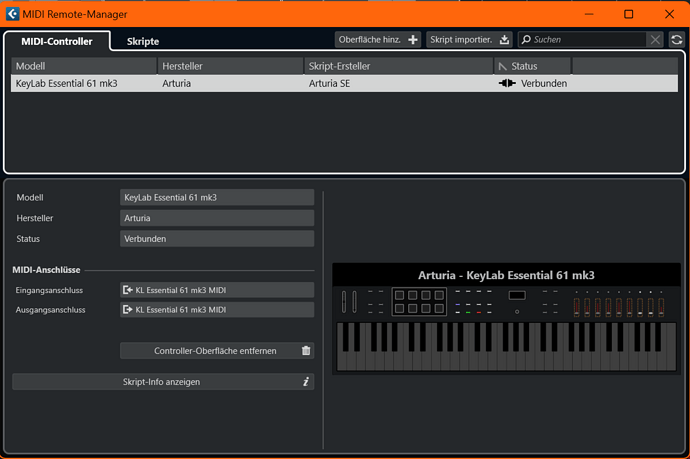The width and height of the screenshot is (690, 459).
Task: Focus the Suchen search field
Action: (x=582, y=40)
